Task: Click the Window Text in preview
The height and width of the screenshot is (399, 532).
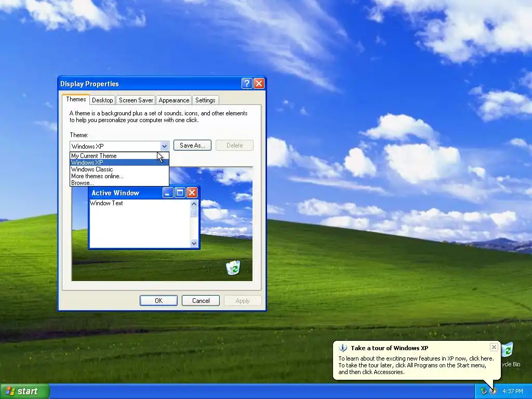Action: pyautogui.click(x=106, y=203)
